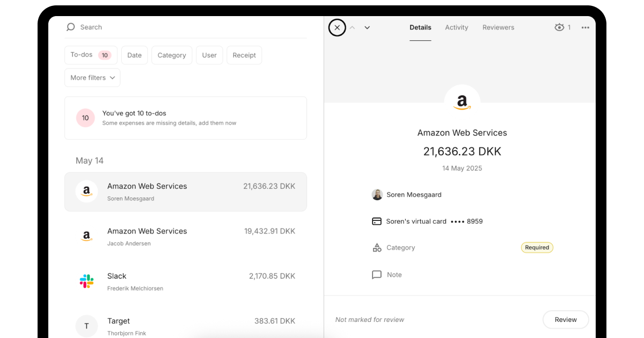Viewport: 644px width, 338px height.
Task: Click into the Search field
Action: (x=186, y=27)
